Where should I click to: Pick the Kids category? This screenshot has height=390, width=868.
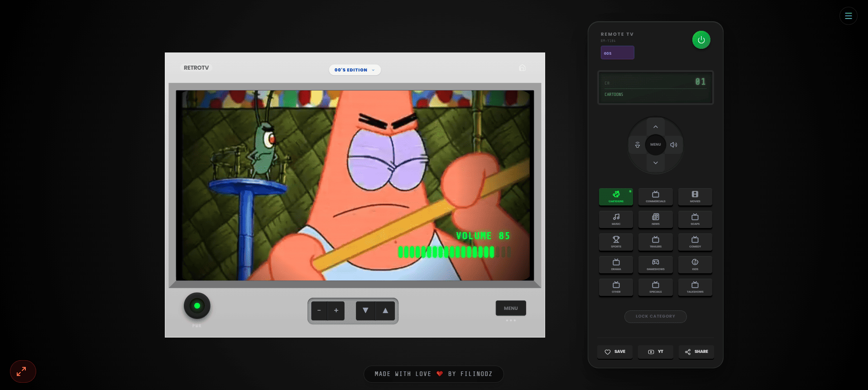point(695,264)
